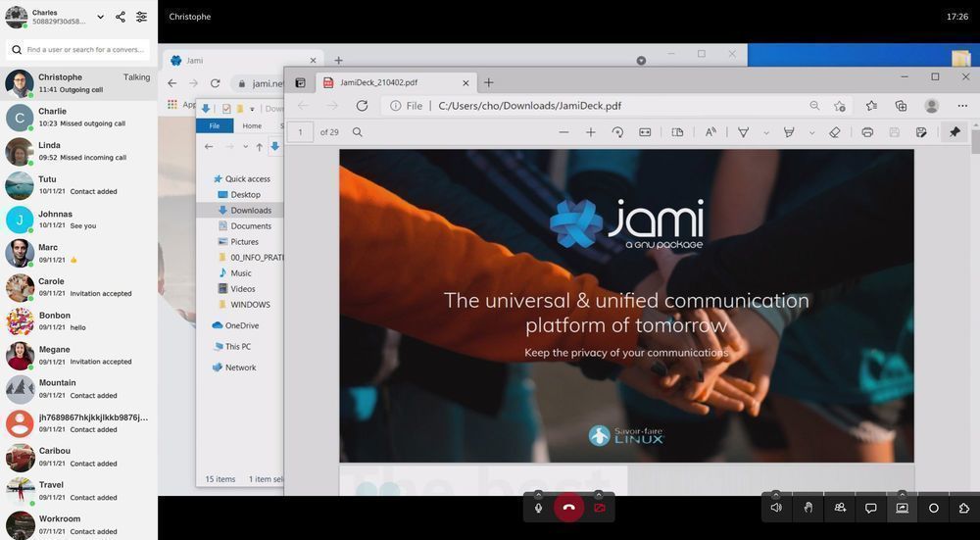Open Highlight color options dropdown arrow
This screenshot has height=540, width=980.
(811, 132)
